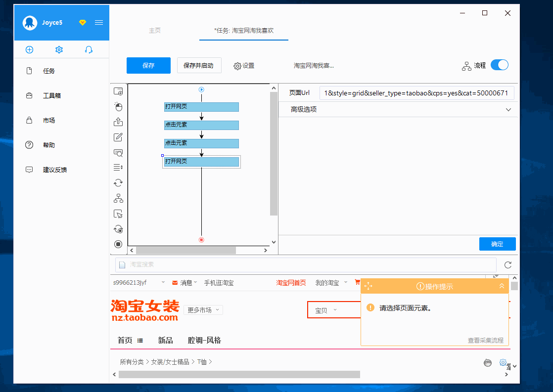Select the loop cycle arrows tool
Screen dimensions: 553x392
click(118, 183)
